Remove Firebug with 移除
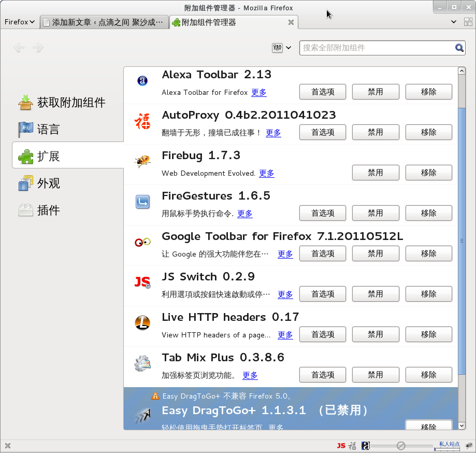The width and height of the screenshot is (476, 453). coord(429,173)
